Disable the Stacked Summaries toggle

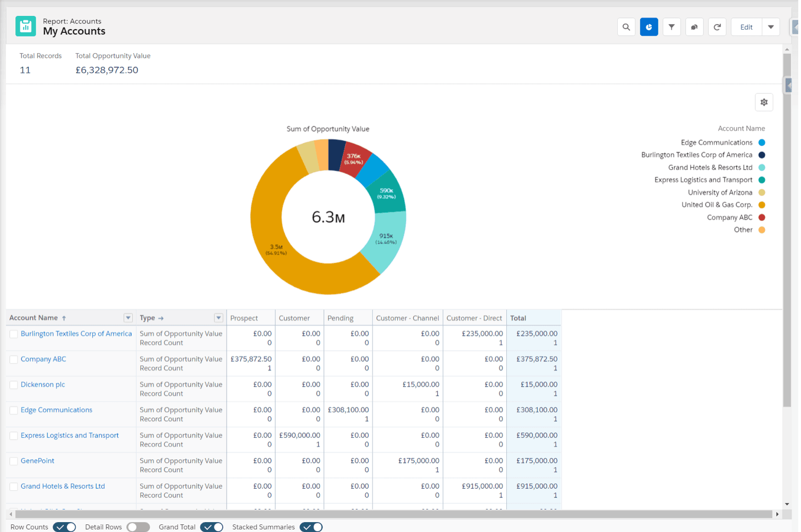coord(311,527)
